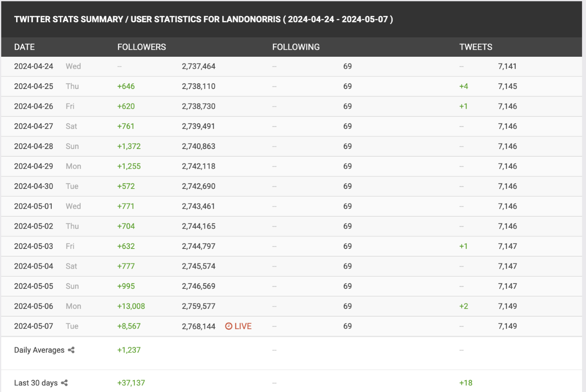Click the +1,372 gain on Sunday 2024-04-28
Screen dimensions: 586x392
click(129, 146)
